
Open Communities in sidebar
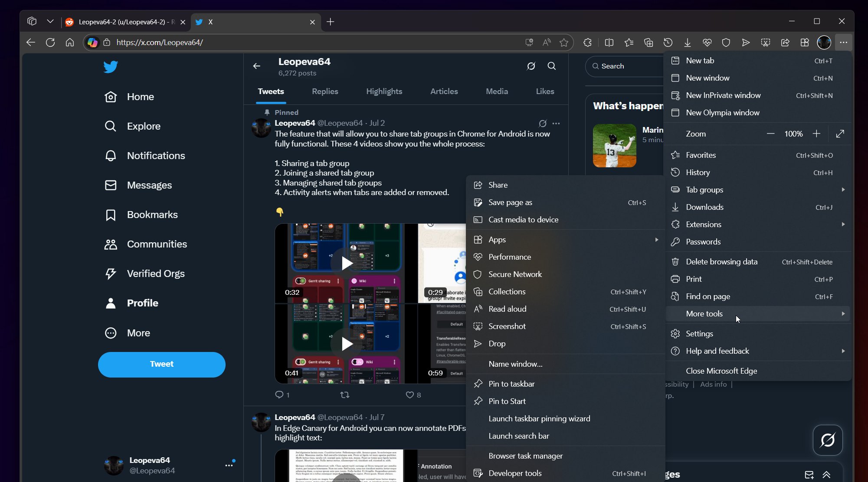point(146,244)
